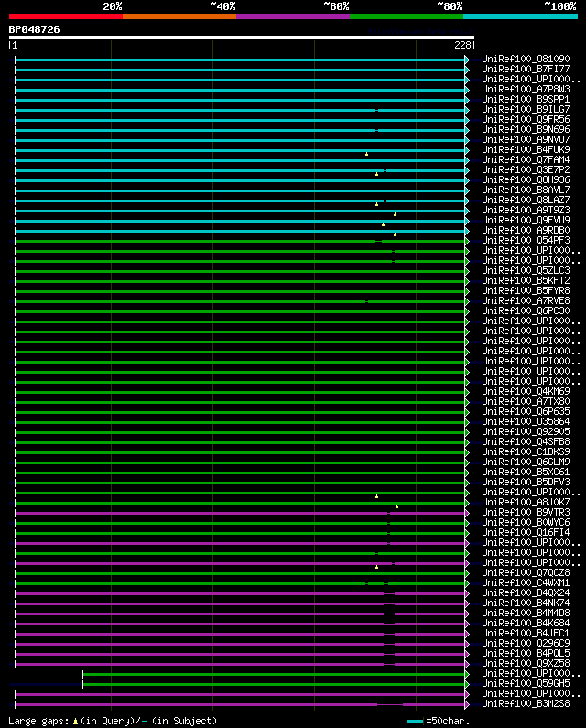Open hit UniRef100_Q9FVU9
The width and height of the screenshot is (586, 728).
coord(526,220)
